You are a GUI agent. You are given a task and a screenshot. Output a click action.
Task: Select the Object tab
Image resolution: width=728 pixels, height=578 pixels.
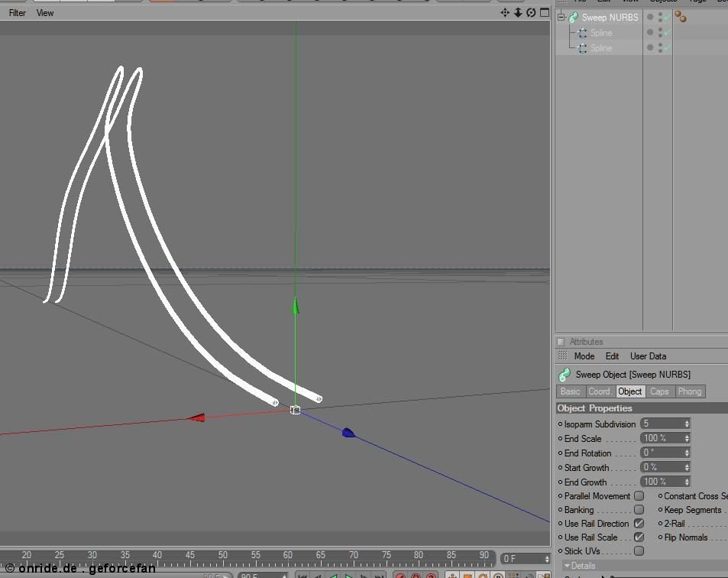(x=629, y=391)
